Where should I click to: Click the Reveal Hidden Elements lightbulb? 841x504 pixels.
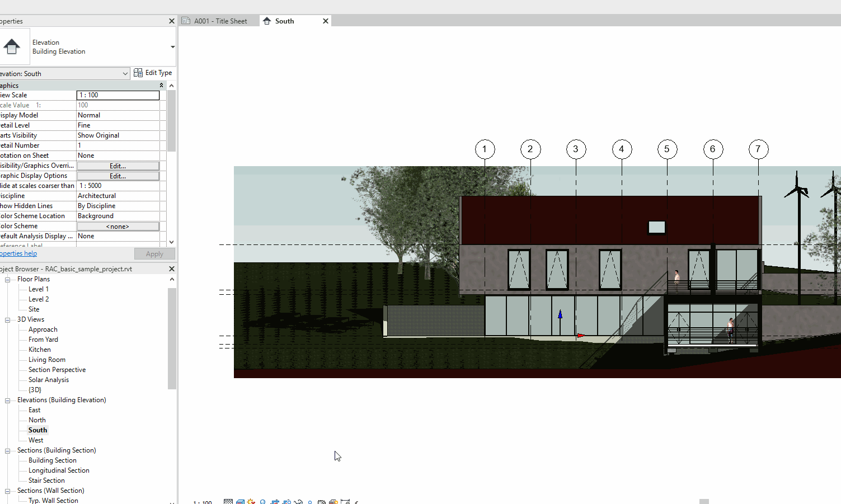click(311, 501)
